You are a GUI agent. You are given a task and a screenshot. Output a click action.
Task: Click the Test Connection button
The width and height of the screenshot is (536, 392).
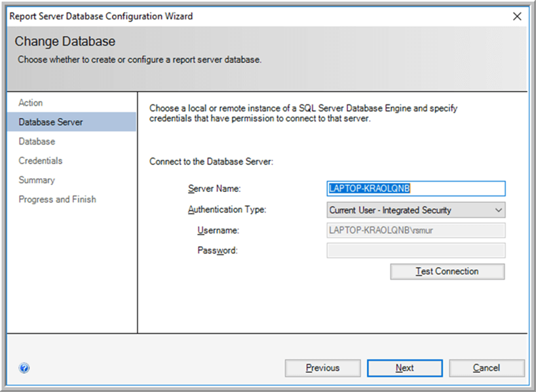448,271
